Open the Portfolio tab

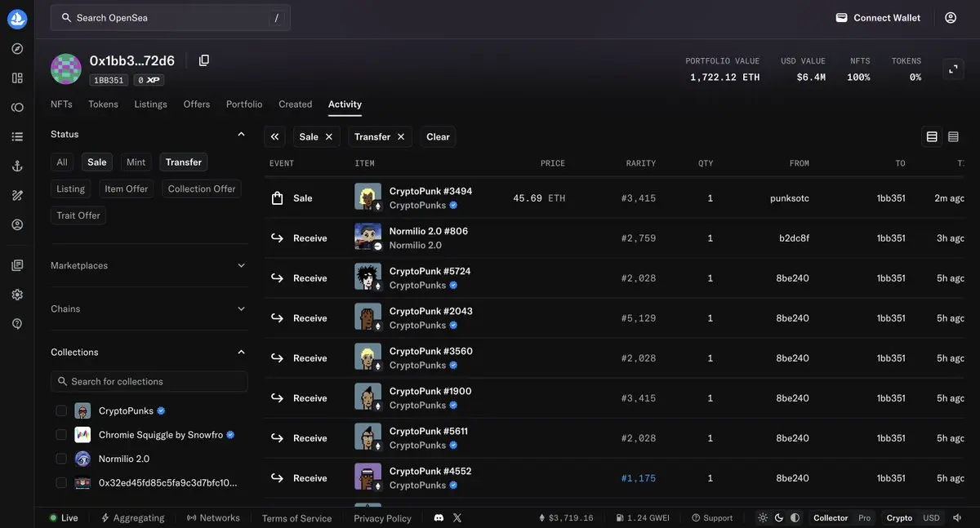click(x=244, y=104)
